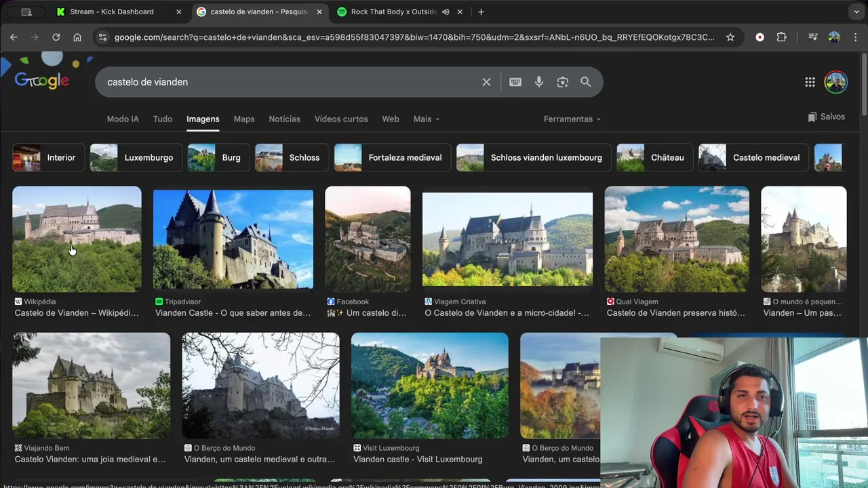
Task: Open Castelo de Vianden – Wikipédia link
Action: click(77, 313)
